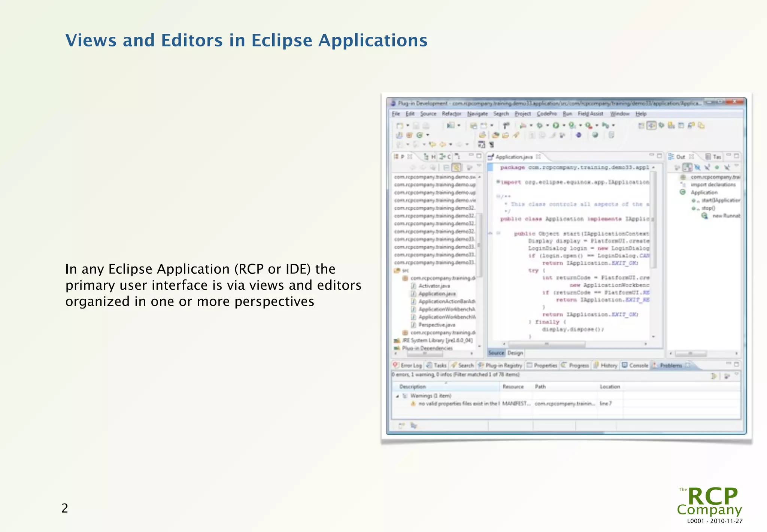The image size is (767, 532).
Task: Open the Tasks tab in bottom panel
Action: pyautogui.click(x=437, y=365)
